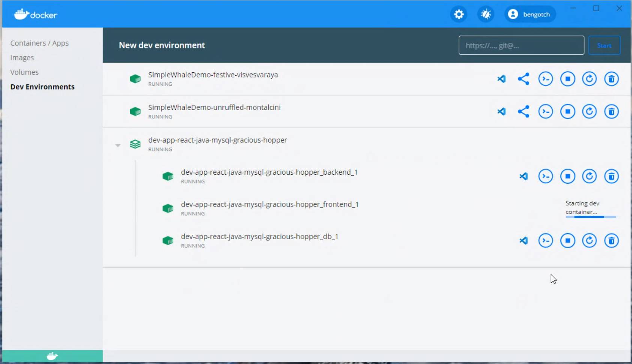Screen dimensions: 632x364
Task: Restart the SimpleWhaleDemo-festive-visvesvaraya environment
Action: 590,79
